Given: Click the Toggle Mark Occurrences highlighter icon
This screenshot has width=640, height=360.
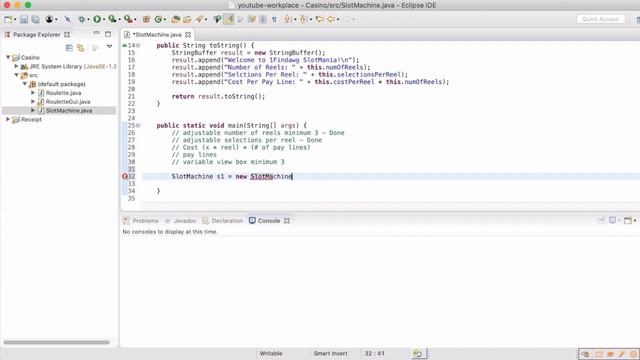Looking at the screenshot, I should [229, 19].
